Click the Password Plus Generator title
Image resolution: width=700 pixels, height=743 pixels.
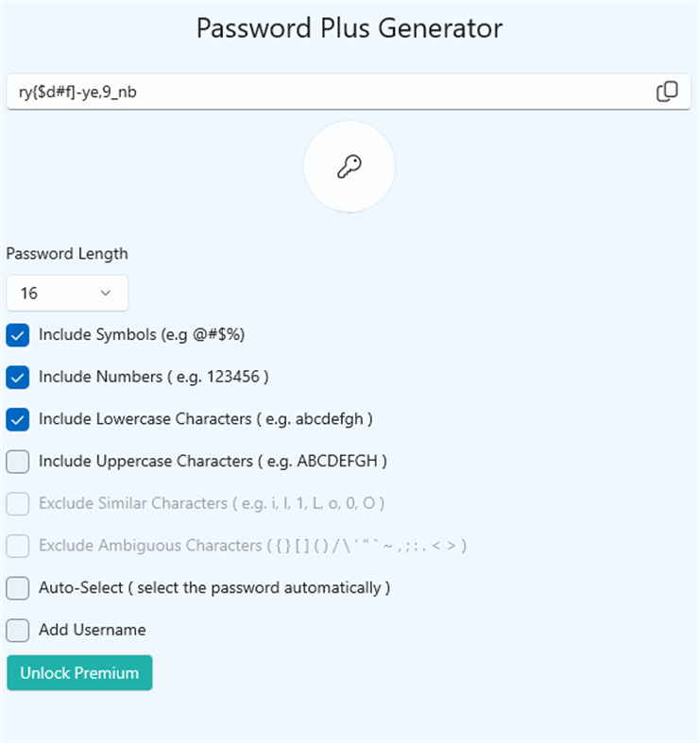[x=350, y=28]
